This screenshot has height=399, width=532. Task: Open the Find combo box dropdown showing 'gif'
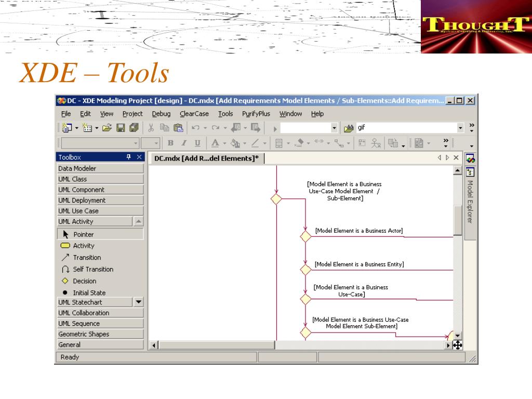[x=460, y=128]
